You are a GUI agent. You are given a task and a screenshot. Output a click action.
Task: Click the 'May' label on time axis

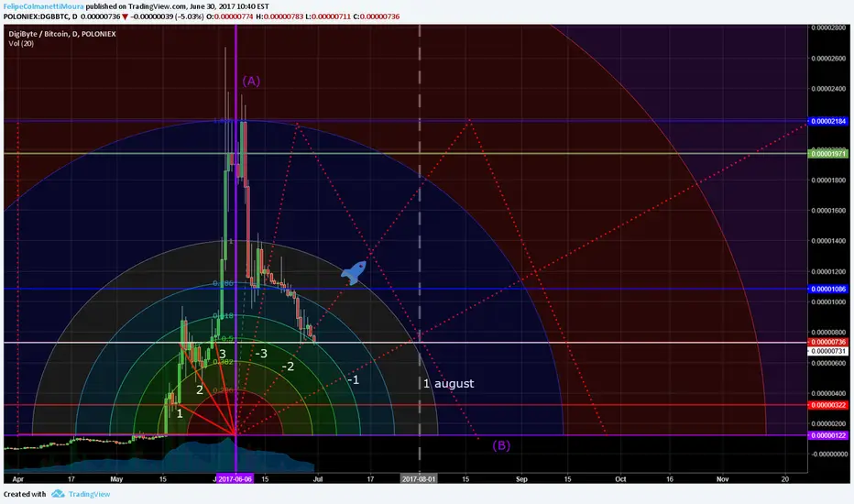[x=116, y=479]
